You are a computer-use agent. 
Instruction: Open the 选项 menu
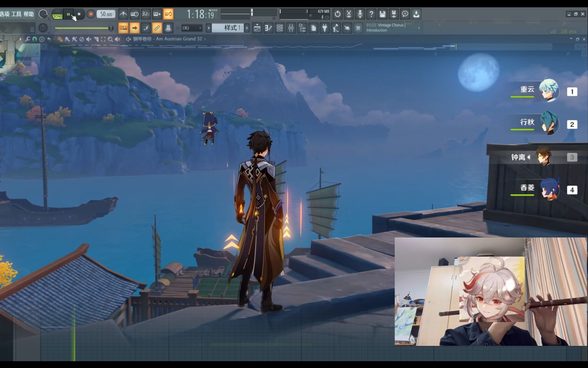4,14
